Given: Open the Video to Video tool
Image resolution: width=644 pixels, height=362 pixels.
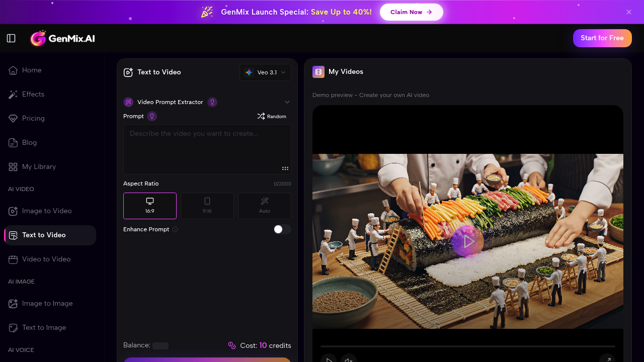Looking at the screenshot, I should tap(45, 259).
